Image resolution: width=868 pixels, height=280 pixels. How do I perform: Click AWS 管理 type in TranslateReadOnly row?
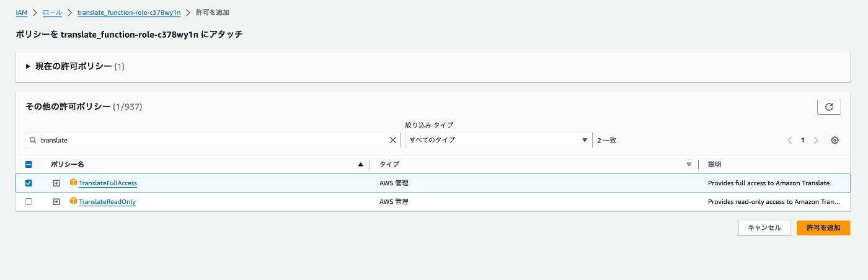pyautogui.click(x=394, y=202)
